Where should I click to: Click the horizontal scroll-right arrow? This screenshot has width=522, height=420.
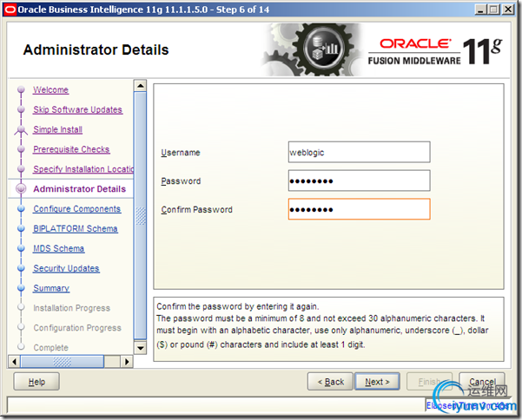[127, 362]
